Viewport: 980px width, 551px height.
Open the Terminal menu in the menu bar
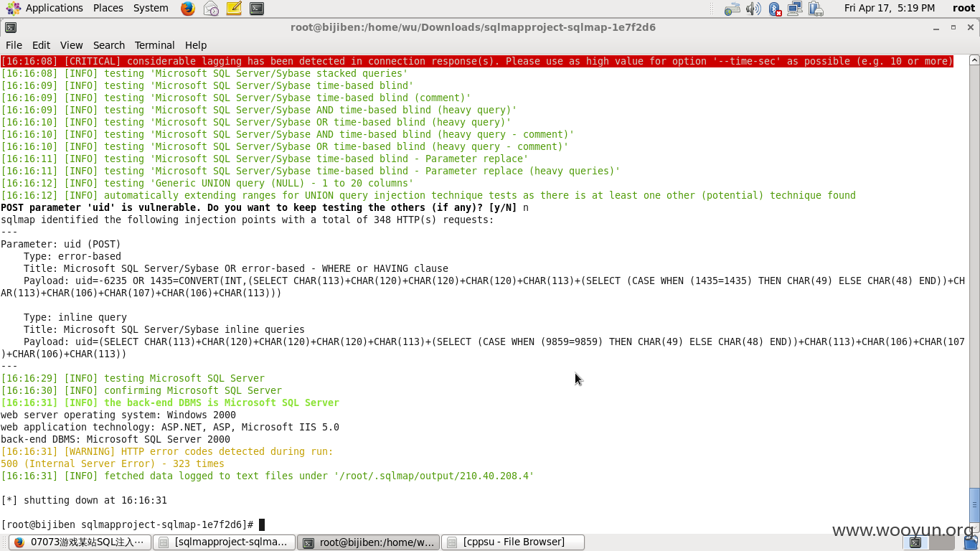point(154,44)
